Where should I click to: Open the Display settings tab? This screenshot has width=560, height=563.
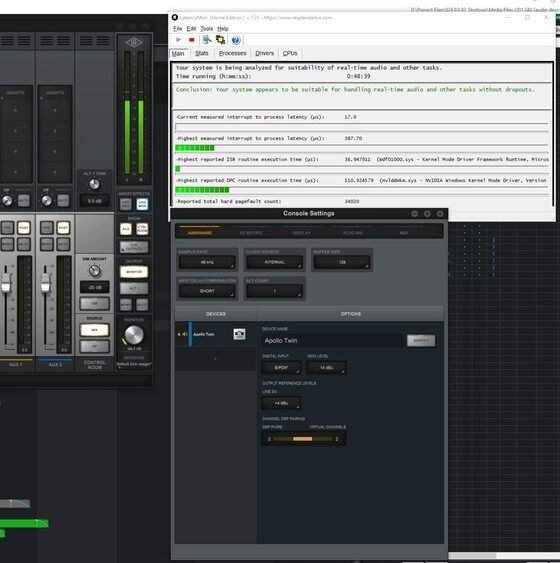(x=302, y=233)
